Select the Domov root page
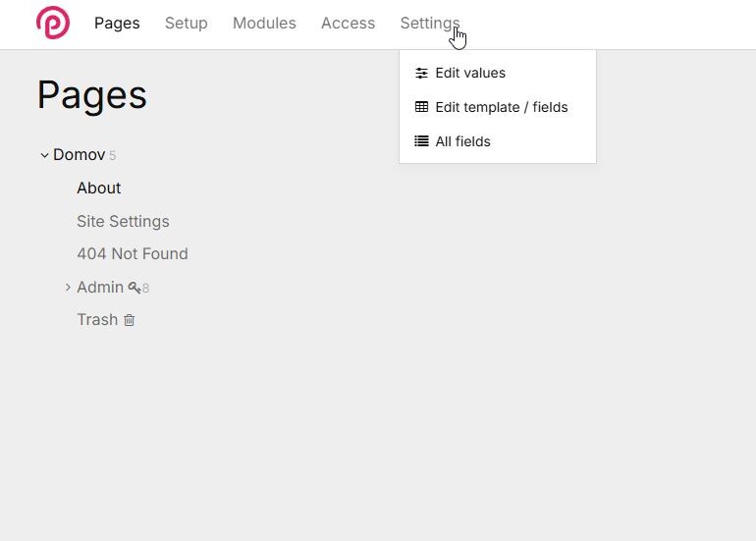The image size is (756, 541). tap(79, 155)
